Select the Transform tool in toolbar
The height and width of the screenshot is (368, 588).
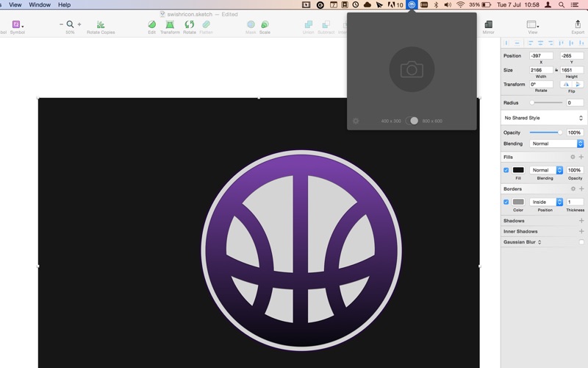click(x=170, y=25)
